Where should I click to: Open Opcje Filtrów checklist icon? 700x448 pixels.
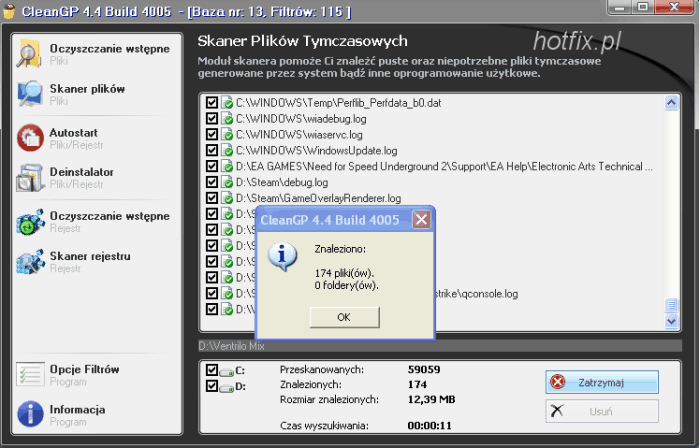coord(30,374)
